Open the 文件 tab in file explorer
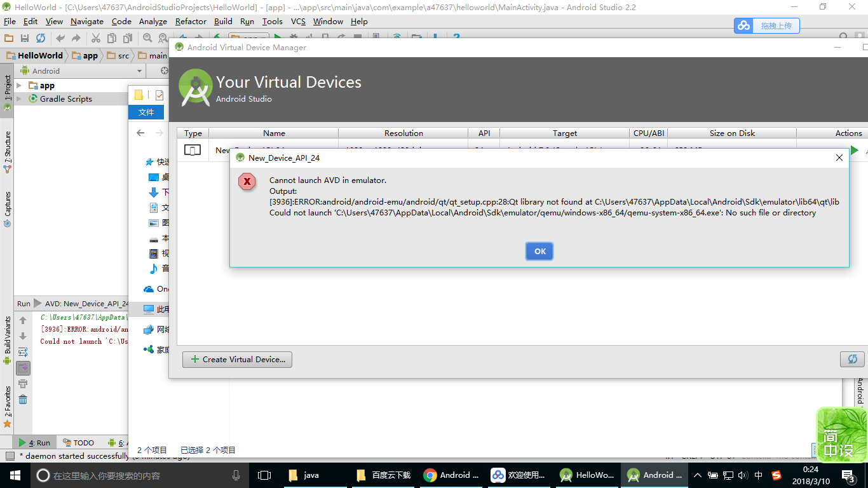 click(146, 112)
